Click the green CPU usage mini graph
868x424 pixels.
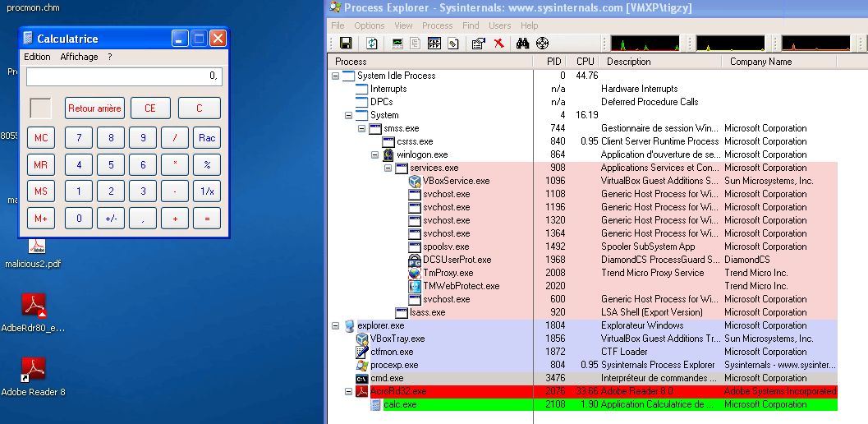click(645, 44)
